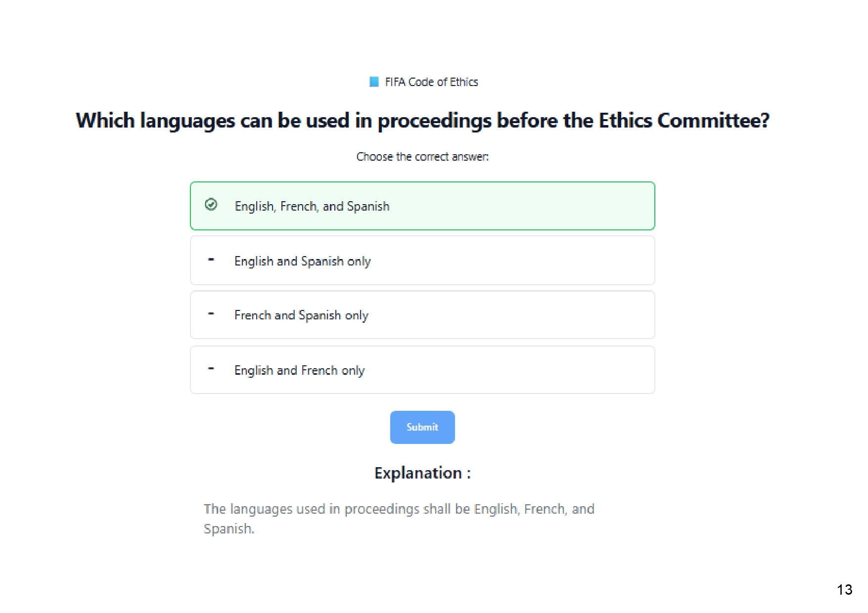
Task: Click the FIFA Code of Ethics label
Action: (431, 82)
